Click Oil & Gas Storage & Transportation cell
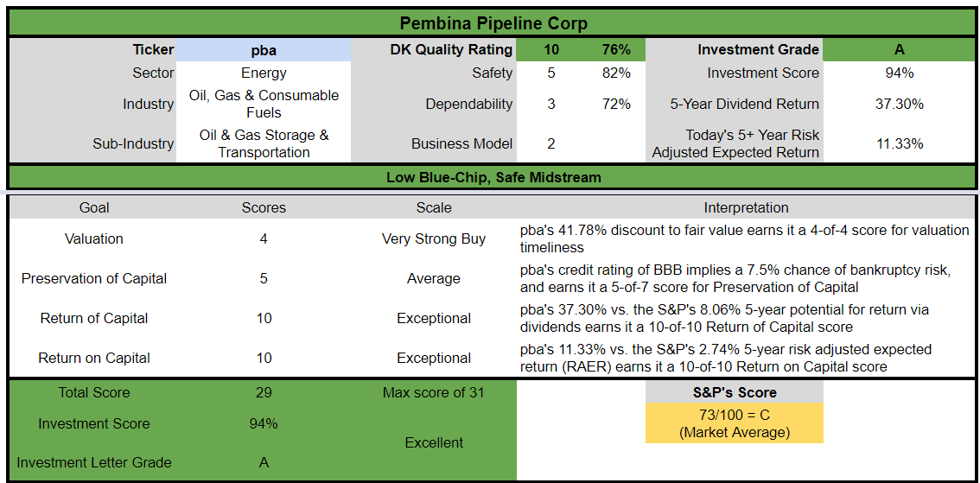 coord(263,143)
